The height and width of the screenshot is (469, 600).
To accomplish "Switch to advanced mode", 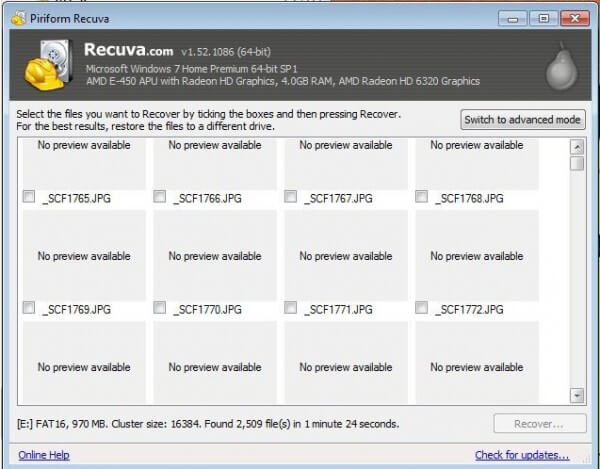I will click(x=523, y=120).
